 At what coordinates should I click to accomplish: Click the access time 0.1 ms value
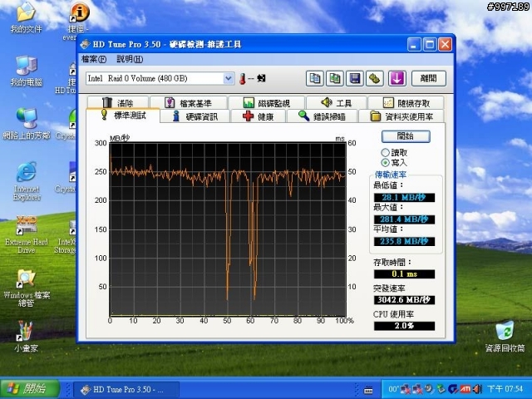pos(404,274)
